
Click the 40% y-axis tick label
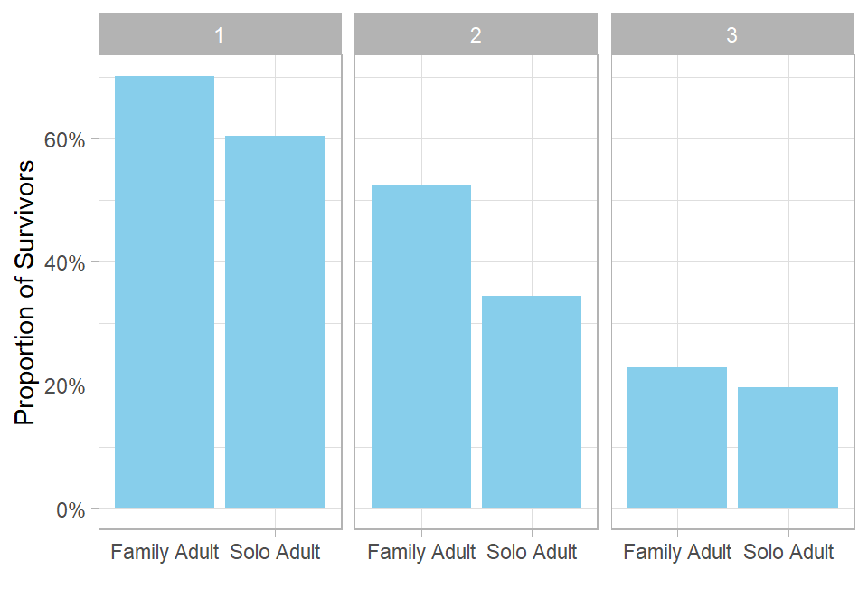tap(66, 263)
